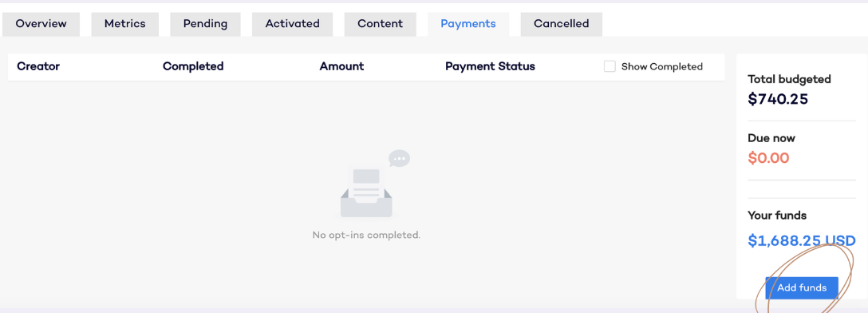Go to the Pending tab
Screen dimensions: 868x313
tap(205, 24)
